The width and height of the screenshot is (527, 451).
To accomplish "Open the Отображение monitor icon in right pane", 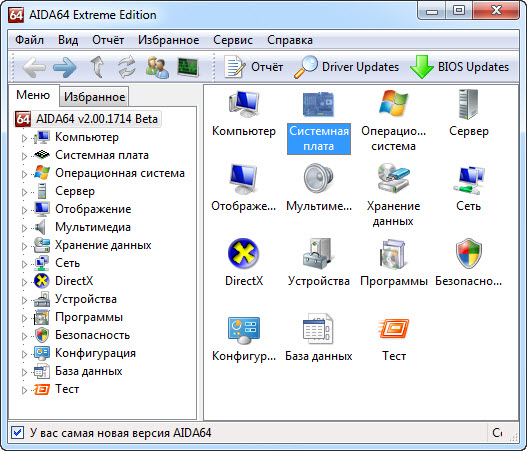I will (244, 179).
